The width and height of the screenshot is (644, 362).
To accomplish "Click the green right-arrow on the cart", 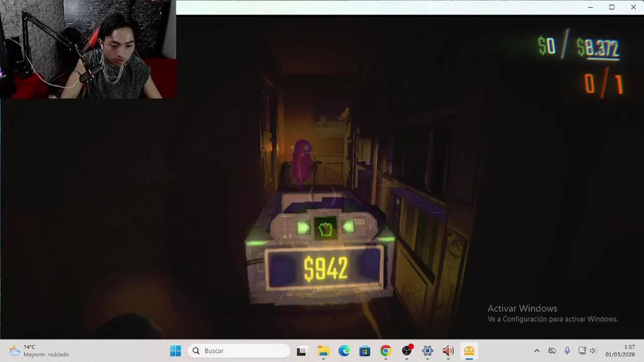I will coord(303,228).
